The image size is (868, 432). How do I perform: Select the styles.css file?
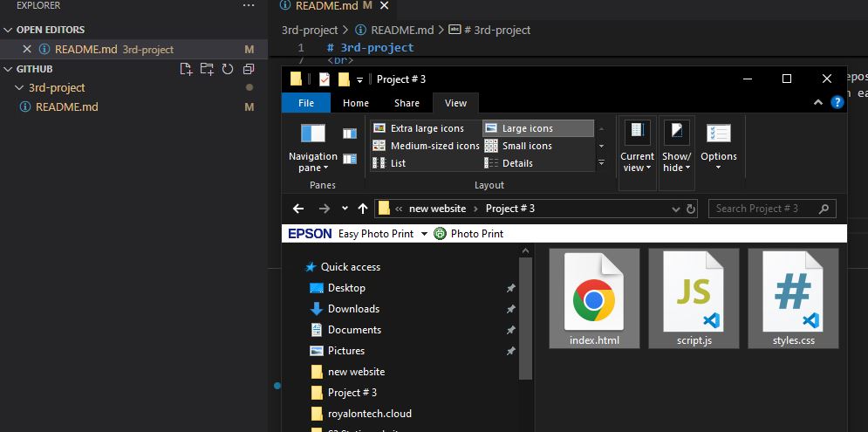tap(793, 298)
